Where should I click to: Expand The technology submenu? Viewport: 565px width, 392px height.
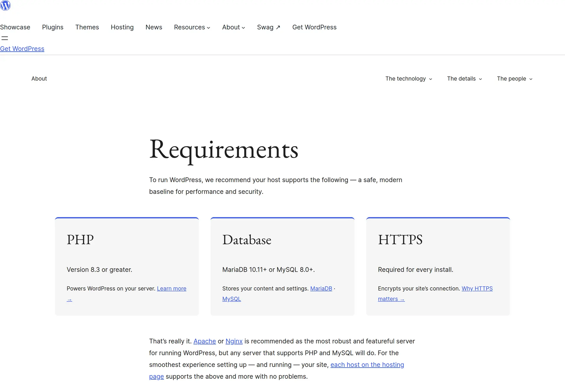[409, 79]
